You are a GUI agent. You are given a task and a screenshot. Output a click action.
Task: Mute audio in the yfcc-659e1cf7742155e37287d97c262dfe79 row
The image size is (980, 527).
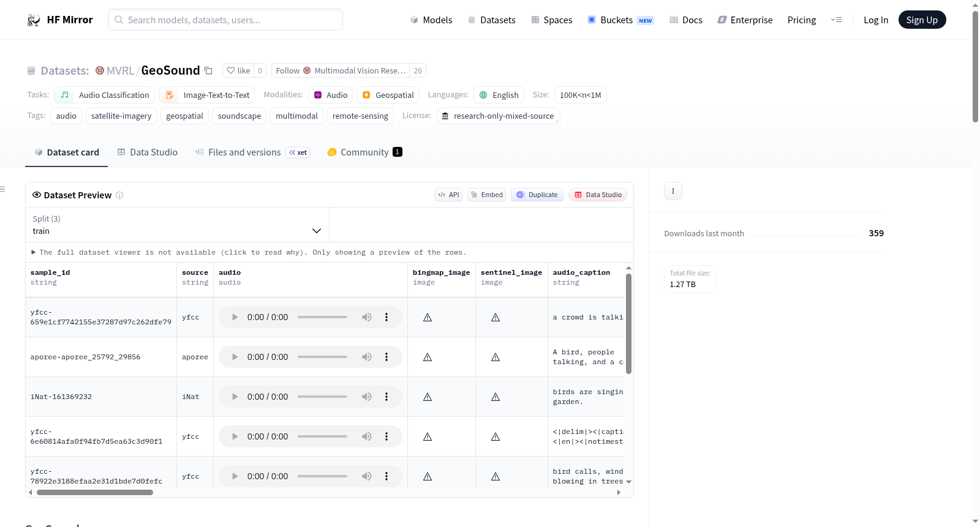coord(367,317)
